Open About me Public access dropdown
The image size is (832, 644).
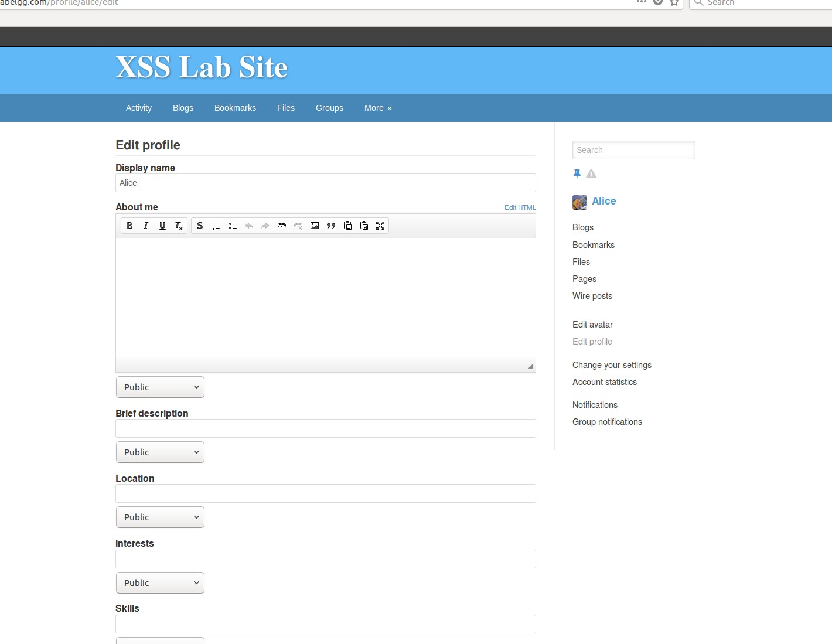click(160, 387)
